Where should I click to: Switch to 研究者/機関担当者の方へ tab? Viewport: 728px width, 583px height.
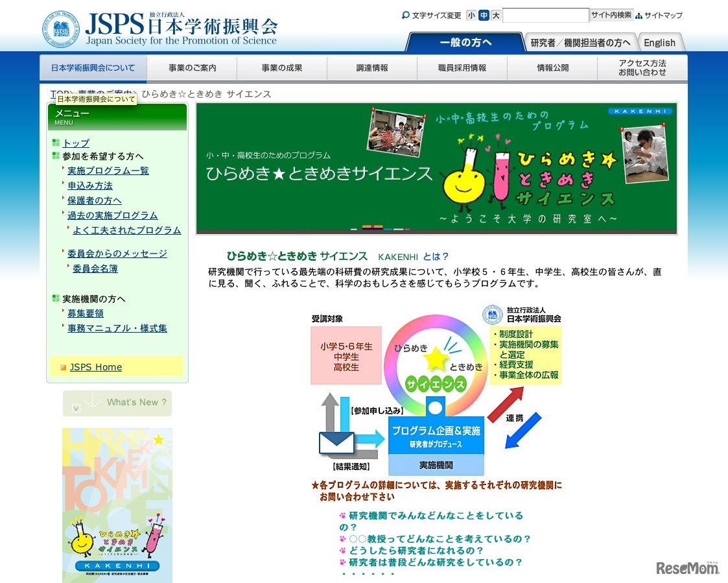click(580, 43)
